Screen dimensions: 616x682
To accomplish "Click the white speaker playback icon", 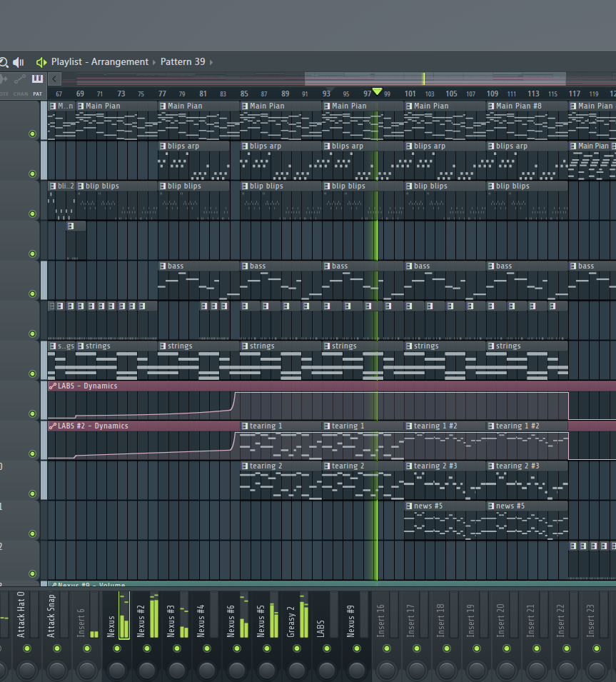I will tap(19, 62).
